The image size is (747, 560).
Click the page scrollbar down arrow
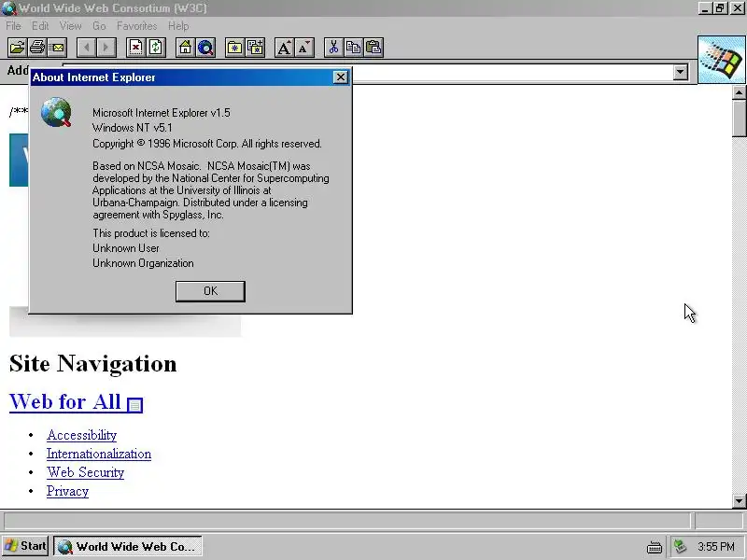(x=739, y=500)
